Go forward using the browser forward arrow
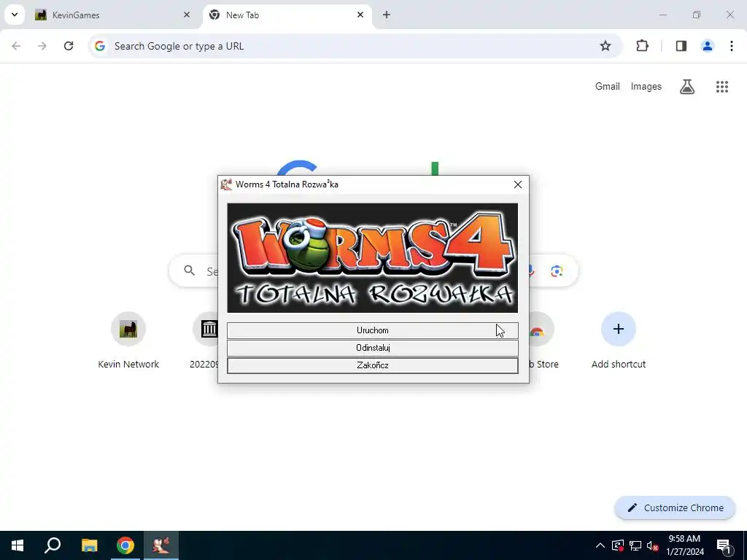This screenshot has height=560, width=747. [42, 46]
